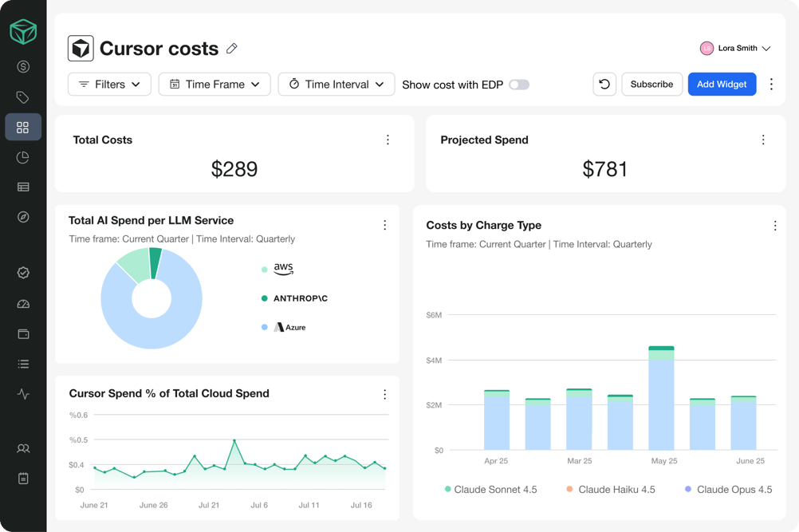This screenshot has width=799, height=532.
Task: Select the dashboards grid icon in sidebar
Action: (23, 127)
